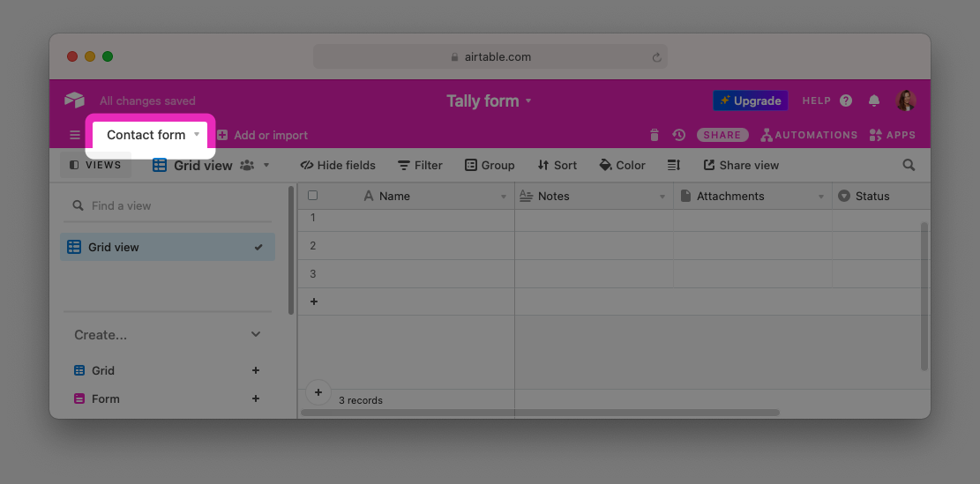Click the Airtable home logo icon
This screenshot has width=980, height=484.
click(74, 100)
